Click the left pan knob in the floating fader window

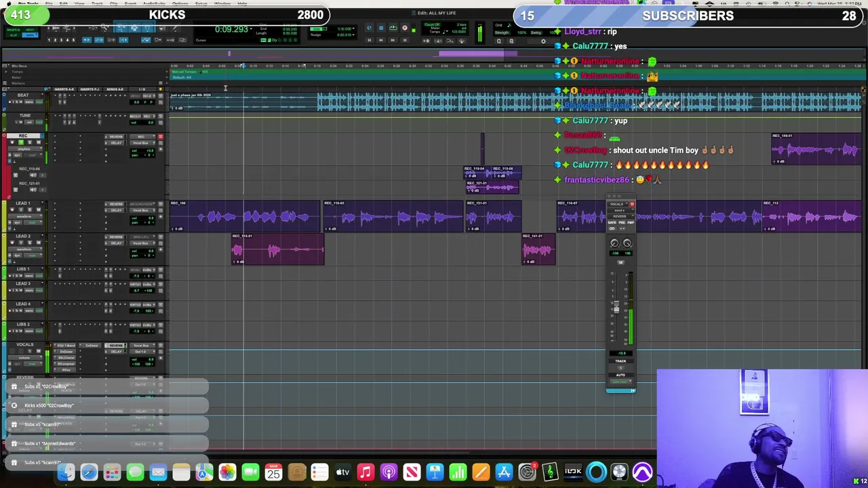point(614,243)
